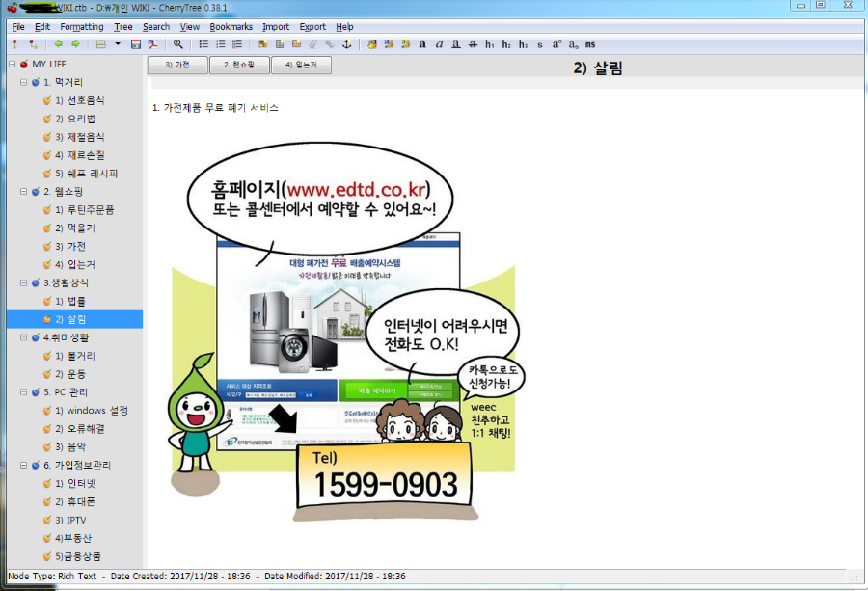Open the Export menu
868x591 pixels.
point(312,27)
